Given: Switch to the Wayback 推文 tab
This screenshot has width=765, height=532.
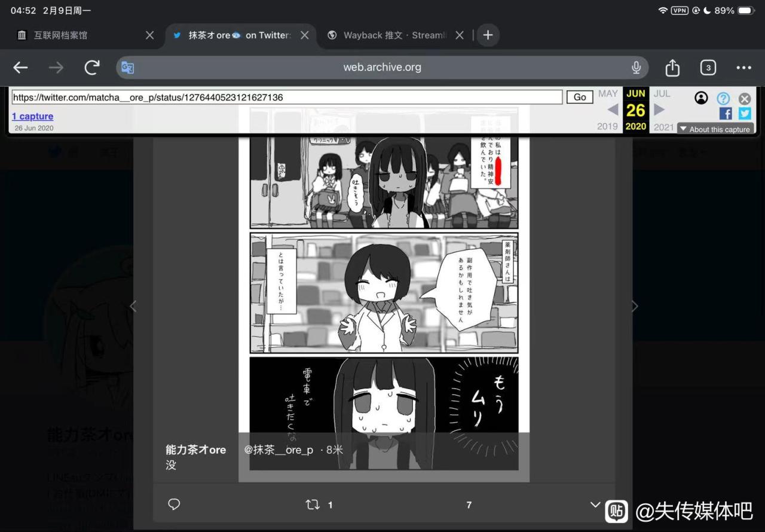Looking at the screenshot, I should click(394, 35).
